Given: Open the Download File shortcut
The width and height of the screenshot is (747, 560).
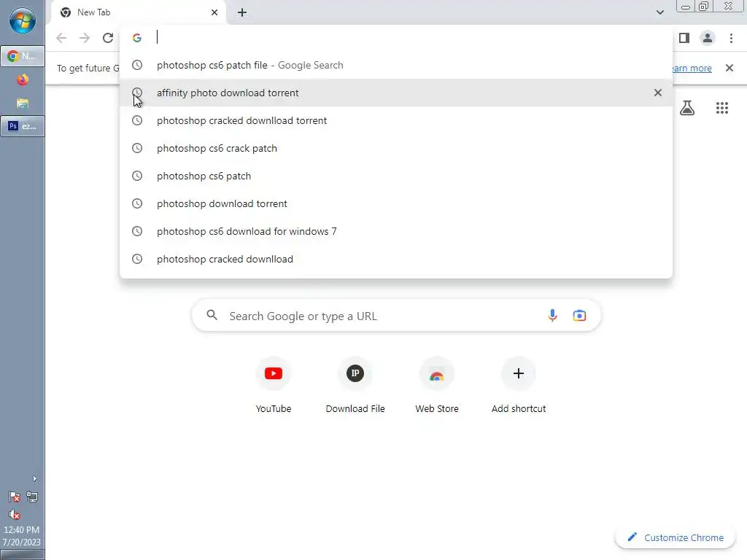Looking at the screenshot, I should coord(355,385).
